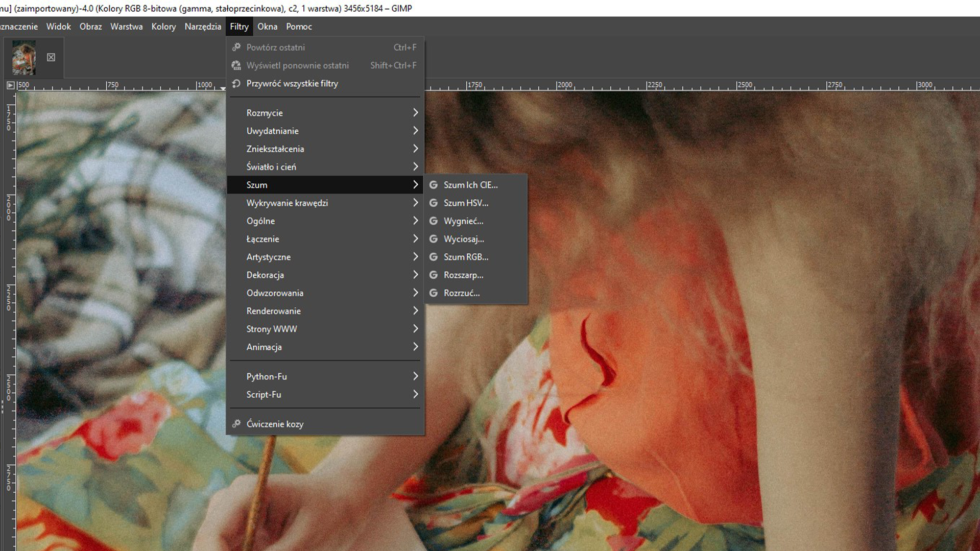
Task: Expand the Rozmycie submenu
Action: [325, 113]
